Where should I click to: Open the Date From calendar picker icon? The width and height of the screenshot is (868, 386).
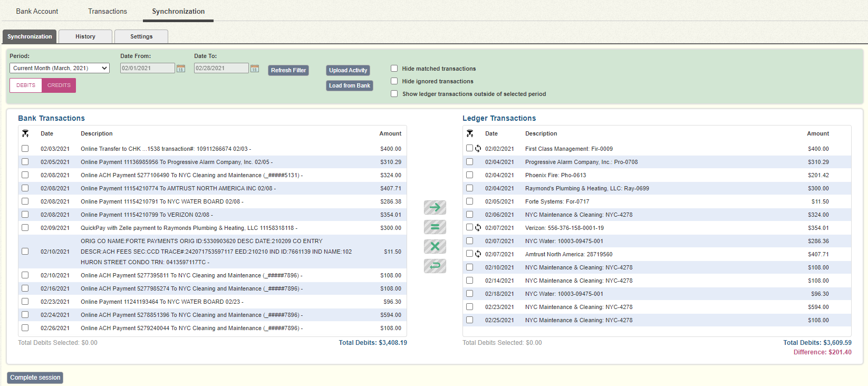point(181,69)
